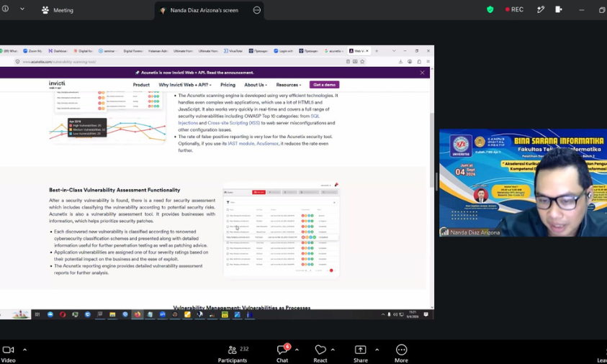Follow the IAST module, AcuSensor link
The image size is (607, 364).
pyautogui.click(x=253, y=143)
